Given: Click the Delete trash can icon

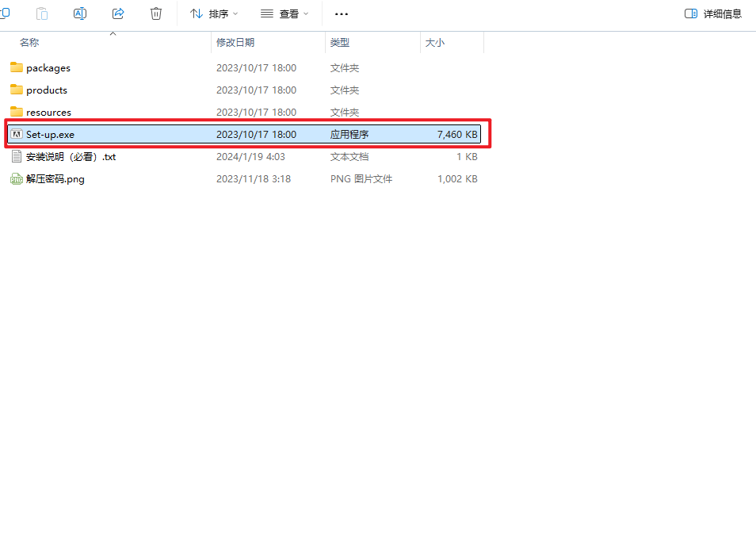Looking at the screenshot, I should pos(156,13).
